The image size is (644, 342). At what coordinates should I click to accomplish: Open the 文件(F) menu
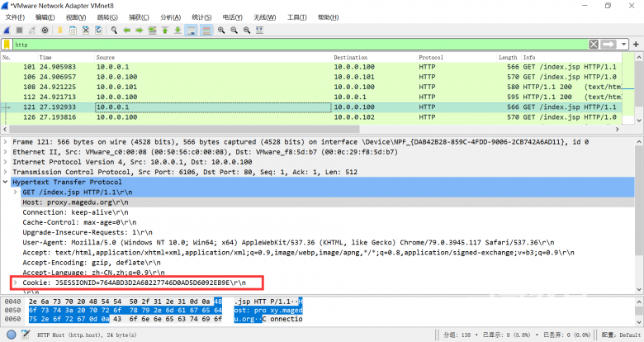coord(15,17)
